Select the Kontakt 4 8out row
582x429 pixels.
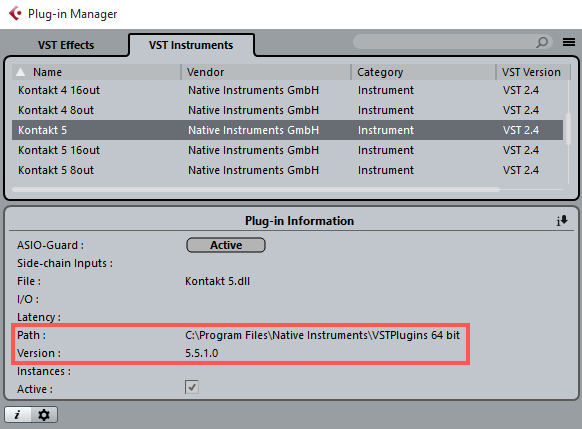pos(288,110)
